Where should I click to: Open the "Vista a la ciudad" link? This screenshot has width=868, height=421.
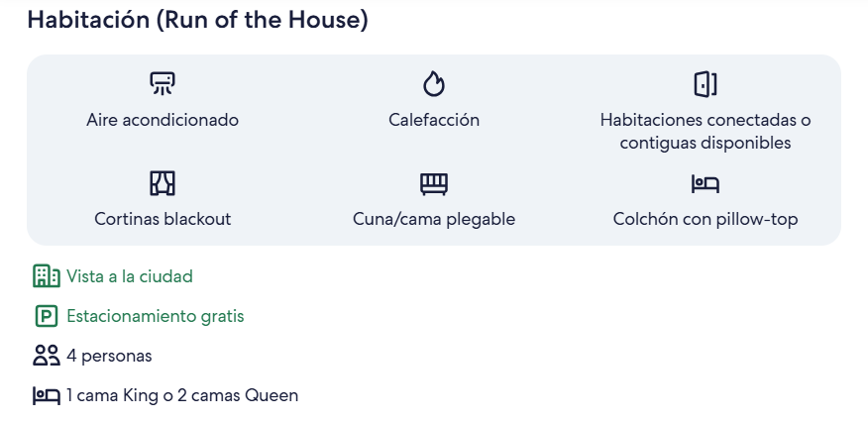pyautogui.click(x=129, y=276)
